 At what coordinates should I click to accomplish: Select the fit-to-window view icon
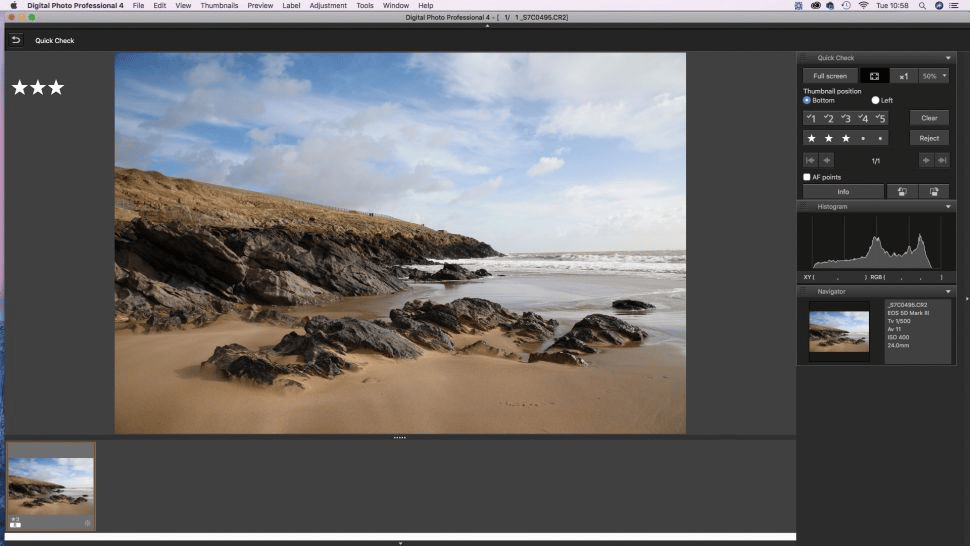click(874, 76)
